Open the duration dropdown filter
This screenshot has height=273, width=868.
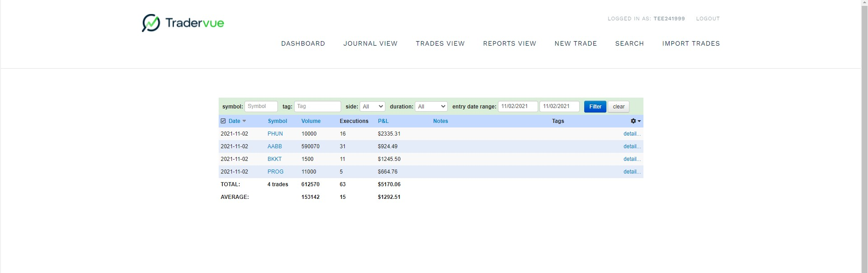431,107
